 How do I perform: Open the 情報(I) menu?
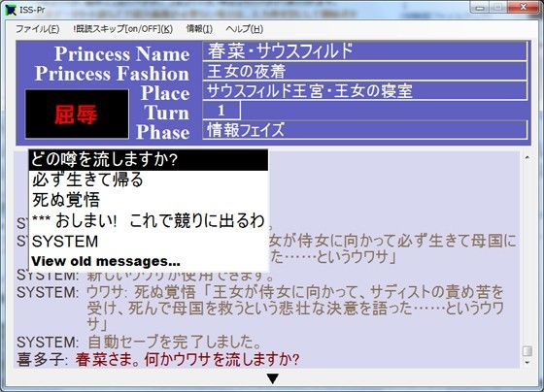pyautogui.click(x=199, y=29)
